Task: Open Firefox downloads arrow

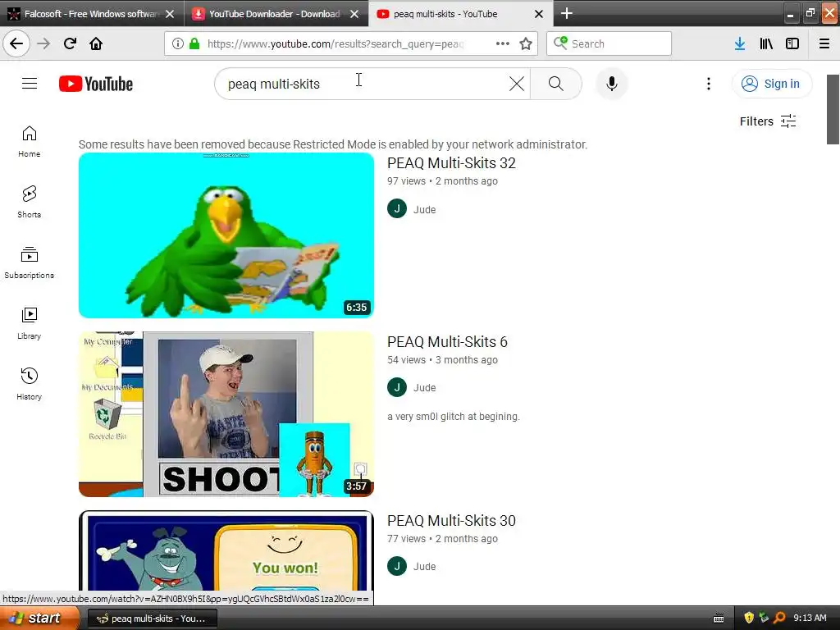Action: [x=740, y=43]
